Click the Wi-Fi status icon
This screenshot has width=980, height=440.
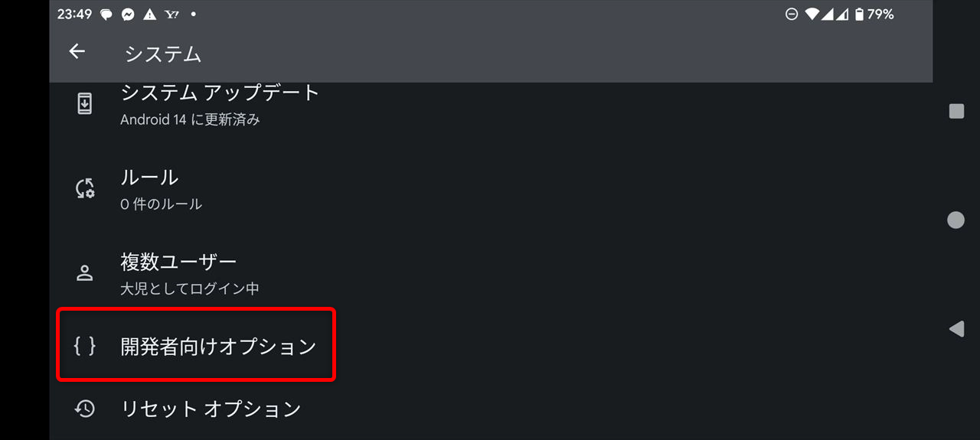pyautogui.click(x=812, y=14)
